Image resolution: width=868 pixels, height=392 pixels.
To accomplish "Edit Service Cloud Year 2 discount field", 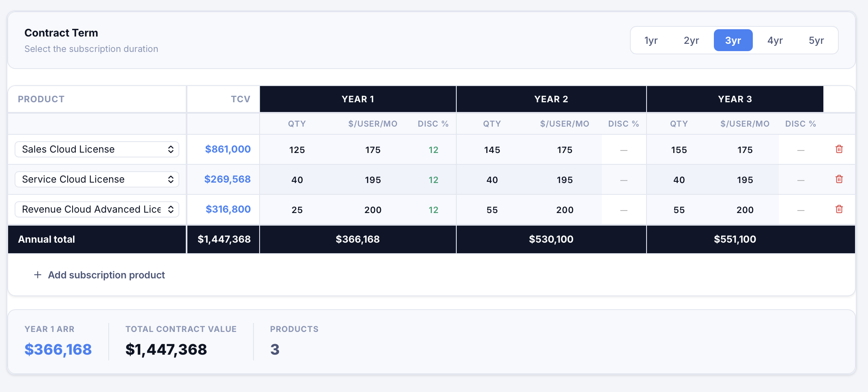I will coord(624,180).
